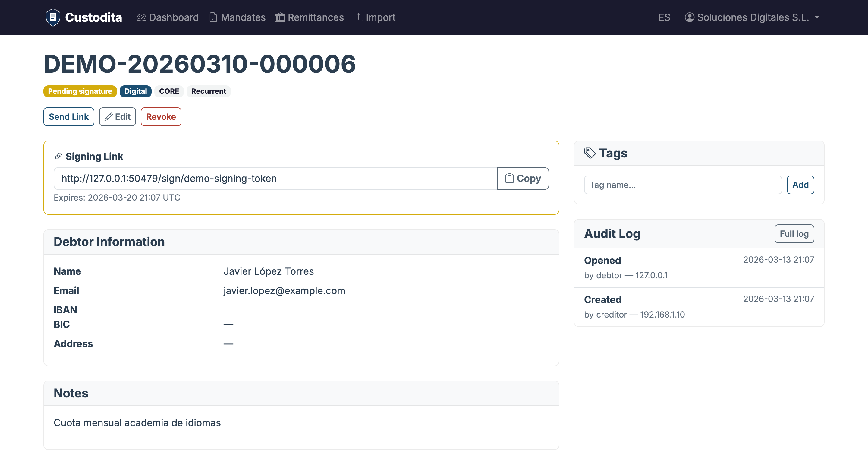Click the tag icon in Tags header

pos(590,153)
